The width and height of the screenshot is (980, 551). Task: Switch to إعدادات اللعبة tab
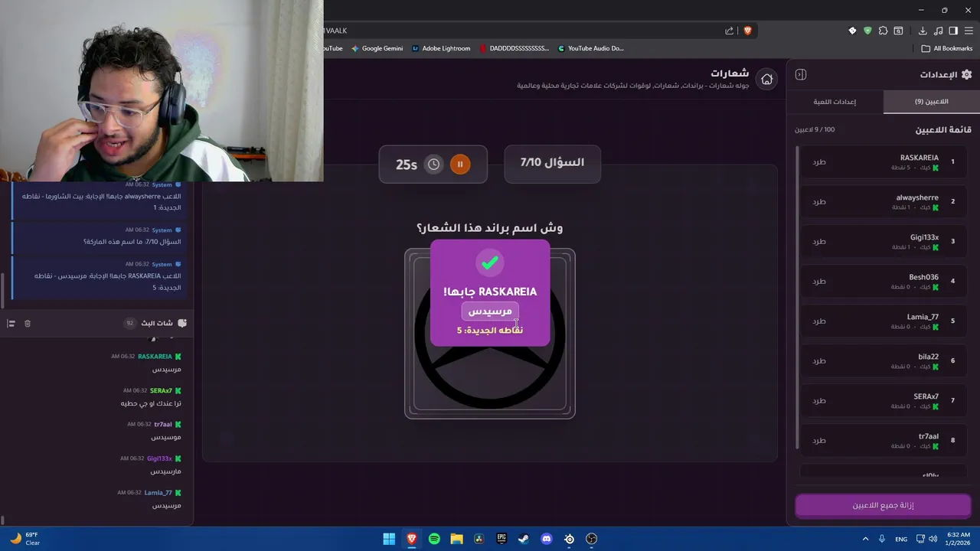pyautogui.click(x=835, y=102)
